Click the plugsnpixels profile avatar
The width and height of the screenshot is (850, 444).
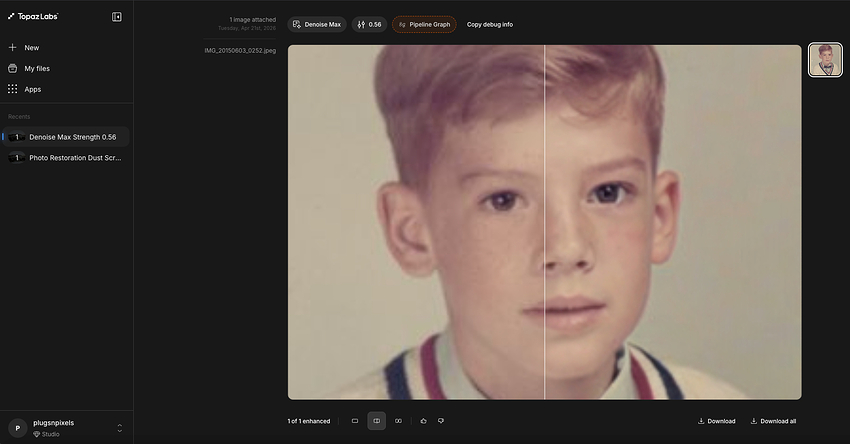point(17,428)
